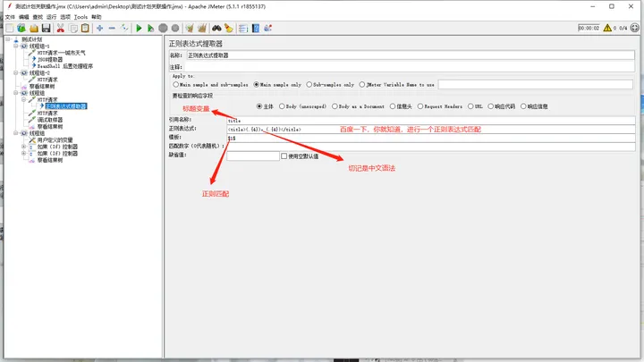Click the 名称 input field
The width and height of the screenshot is (644, 362).
(x=411, y=55)
